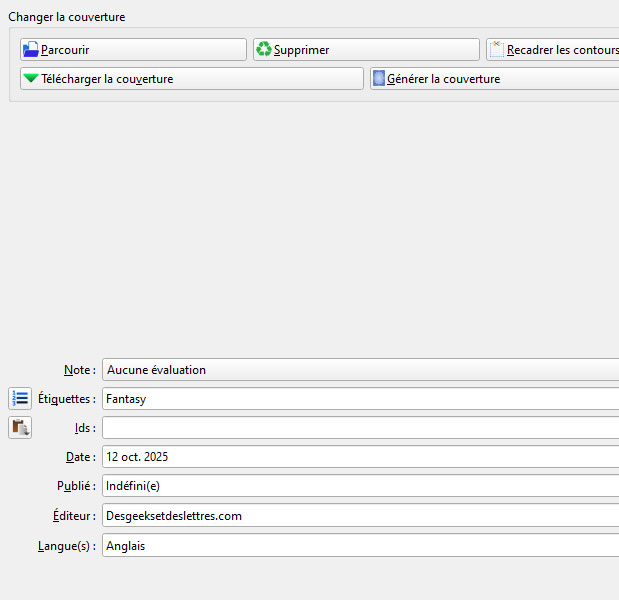Click the 'Publié :' label

pyautogui.click(x=77, y=486)
